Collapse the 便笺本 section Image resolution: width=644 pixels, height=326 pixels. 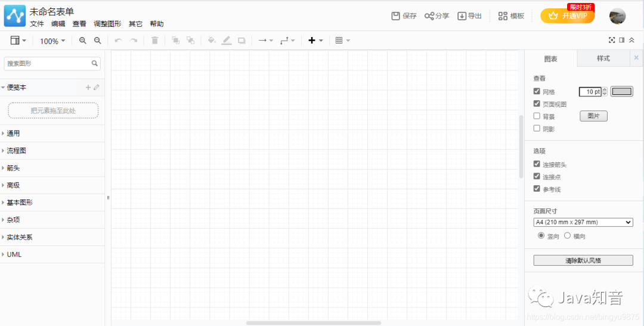point(17,88)
